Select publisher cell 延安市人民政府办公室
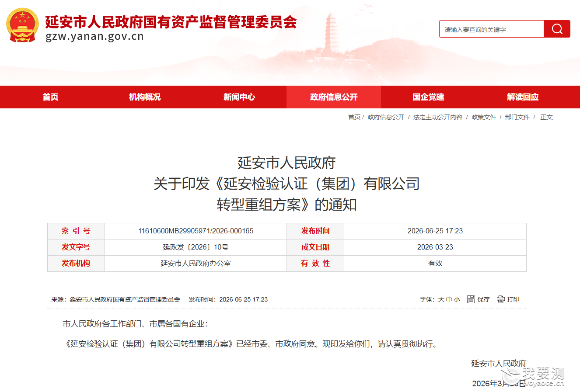The width and height of the screenshot is (580, 392). (x=196, y=263)
